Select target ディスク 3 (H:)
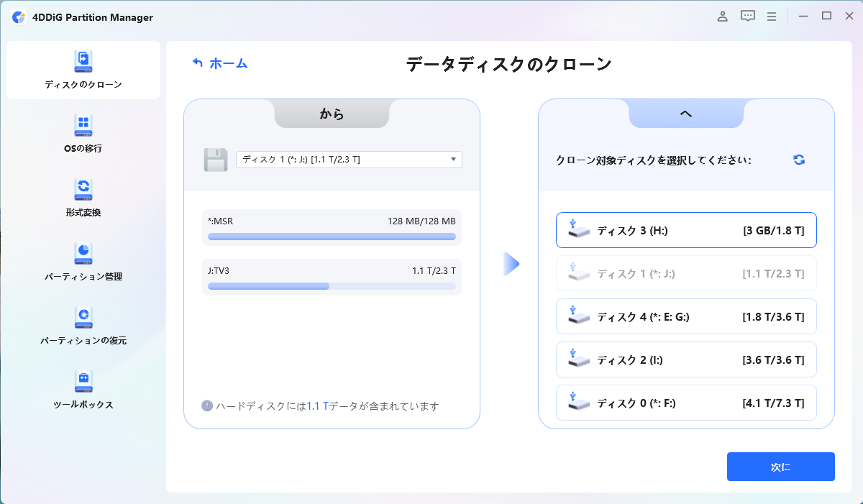The width and height of the screenshot is (863, 504). pos(686,231)
